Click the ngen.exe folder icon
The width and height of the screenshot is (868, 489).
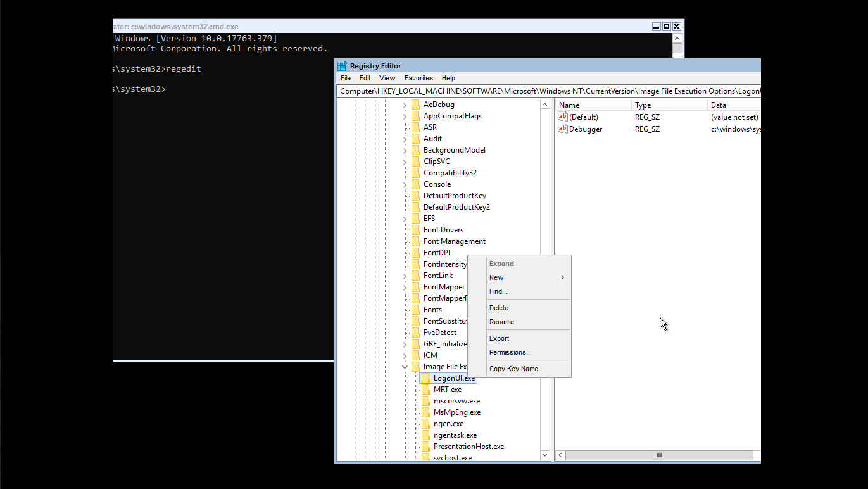[425, 424]
